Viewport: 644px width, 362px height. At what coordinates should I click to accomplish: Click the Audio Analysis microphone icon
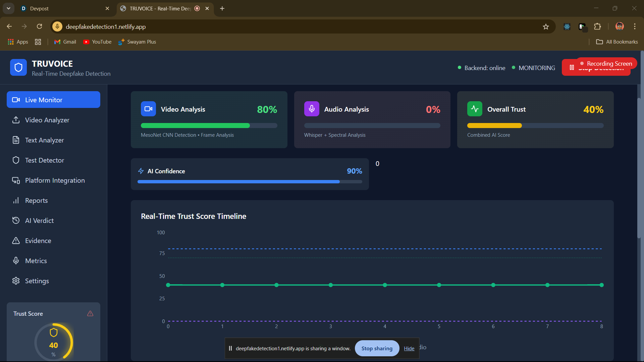pos(312,109)
